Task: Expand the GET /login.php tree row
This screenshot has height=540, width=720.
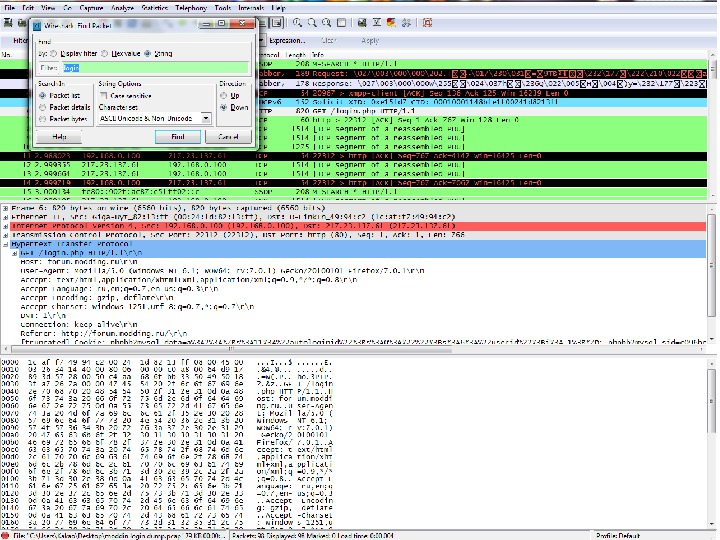Action: (14, 253)
